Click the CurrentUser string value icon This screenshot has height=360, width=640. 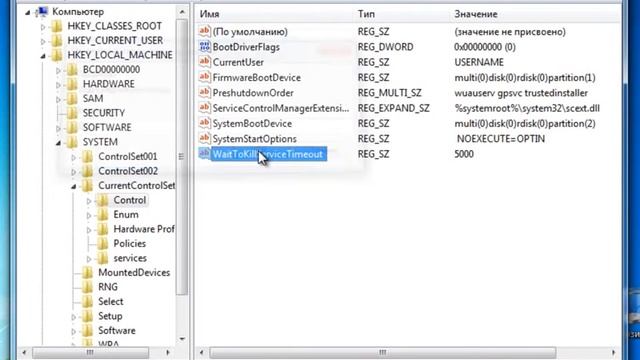204,62
